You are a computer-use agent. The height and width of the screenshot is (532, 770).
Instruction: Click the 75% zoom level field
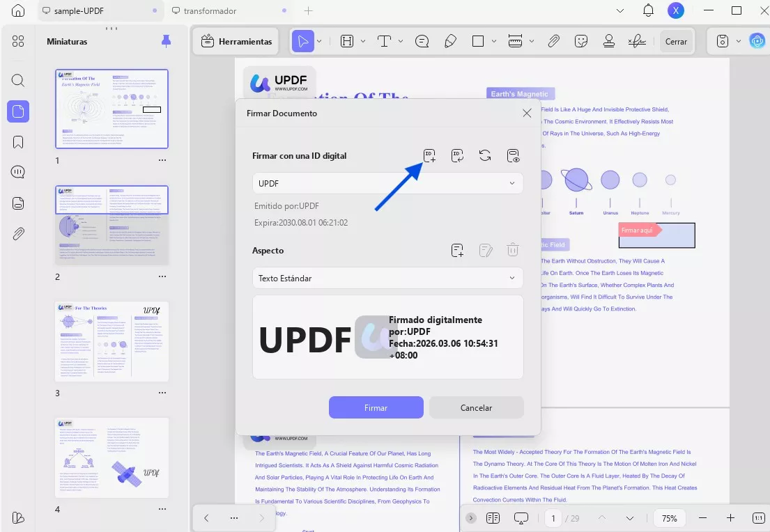click(670, 518)
